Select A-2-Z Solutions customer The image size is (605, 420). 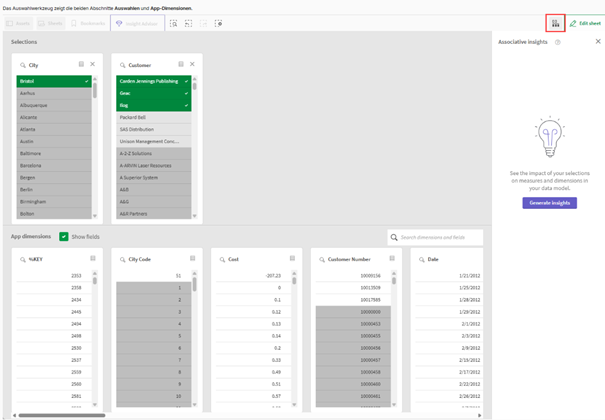tap(154, 153)
